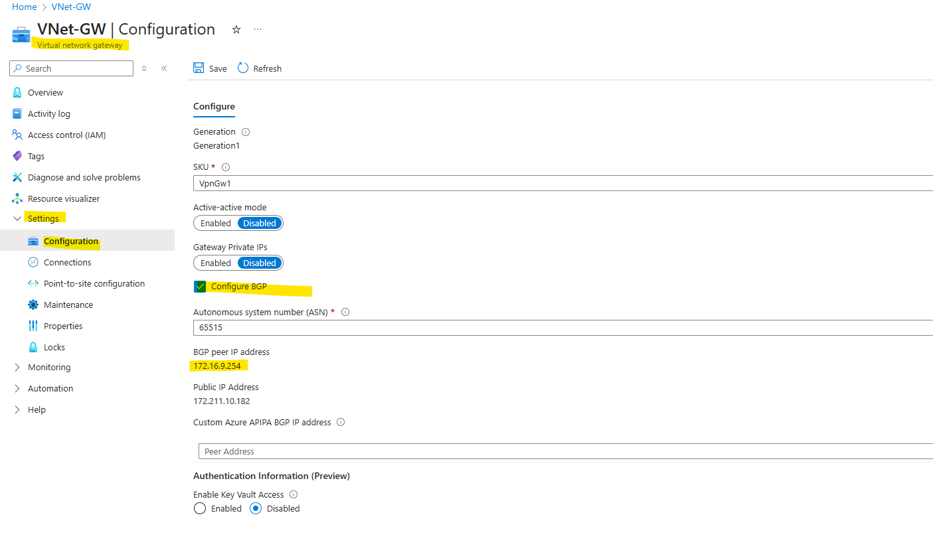Click info icon beside Custom Azure APIPA BGP

tap(341, 422)
